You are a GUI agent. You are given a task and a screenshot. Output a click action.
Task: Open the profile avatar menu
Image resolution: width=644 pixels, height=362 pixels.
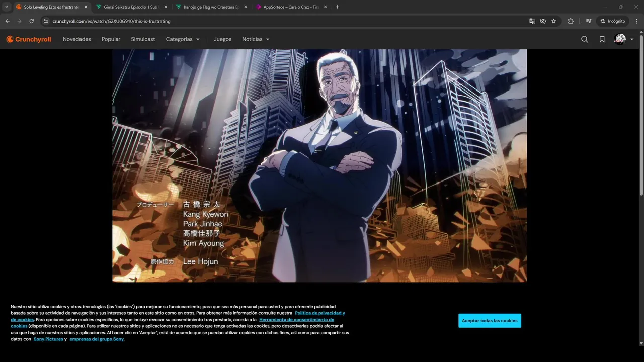click(624, 39)
